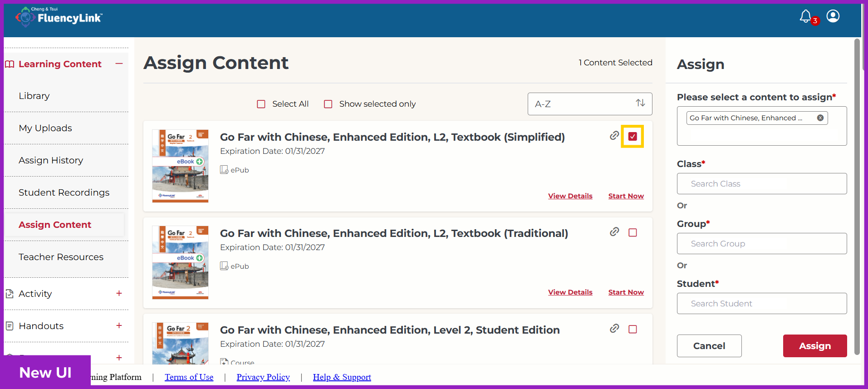Open the A-Z sort dropdown
This screenshot has height=389, width=868.
pos(590,104)
